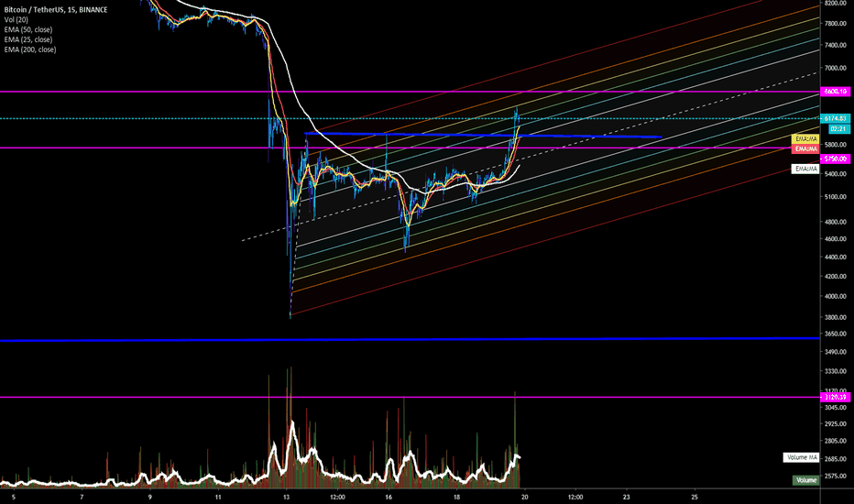854x504 pixels.
Task: Click the date label 16 on time axis
Action: coord(389,497)
